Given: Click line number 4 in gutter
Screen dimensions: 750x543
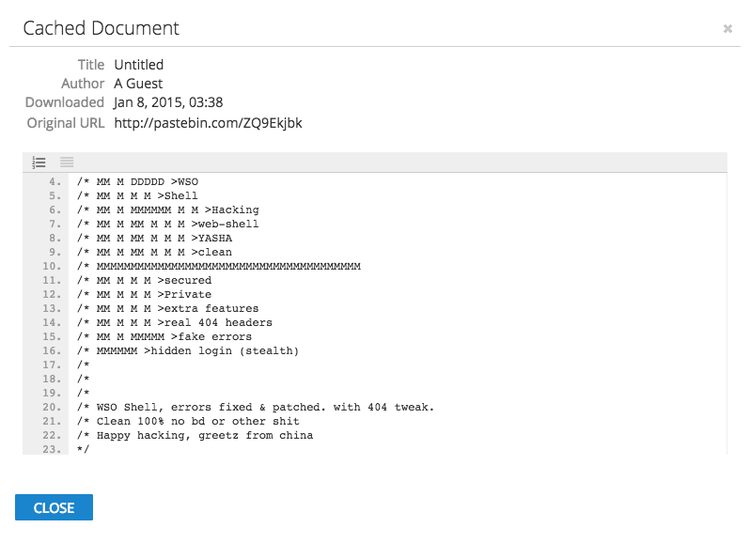Looking at the screenshot, I should tap(52, 182).
